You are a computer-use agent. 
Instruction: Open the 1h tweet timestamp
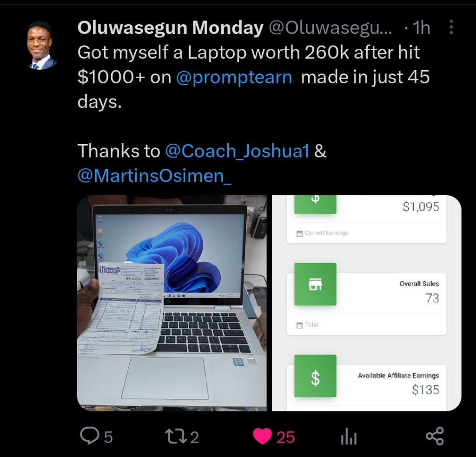click(x=422, y=27)
